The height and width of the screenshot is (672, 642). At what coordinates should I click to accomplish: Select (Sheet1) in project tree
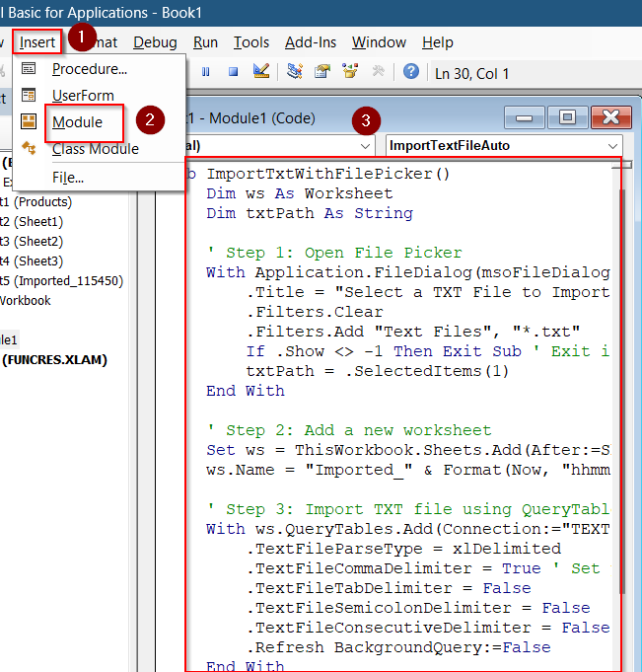[32, 222]
